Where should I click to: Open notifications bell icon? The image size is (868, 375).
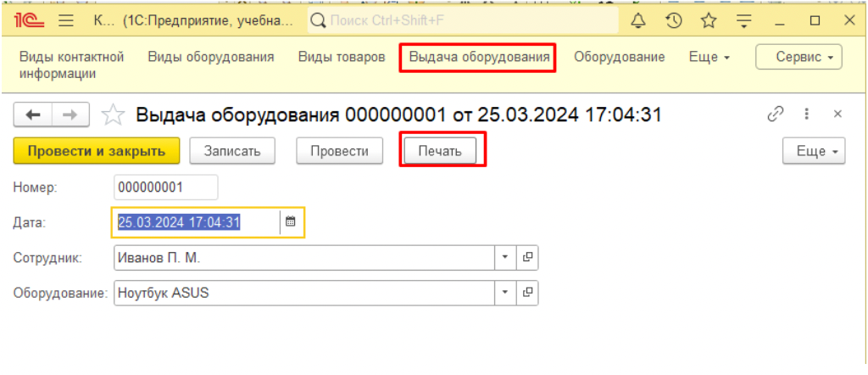click(x=638, y=21)
